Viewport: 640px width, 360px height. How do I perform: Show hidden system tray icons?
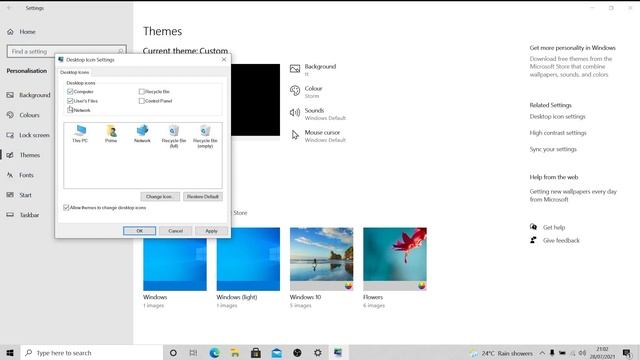542,353
